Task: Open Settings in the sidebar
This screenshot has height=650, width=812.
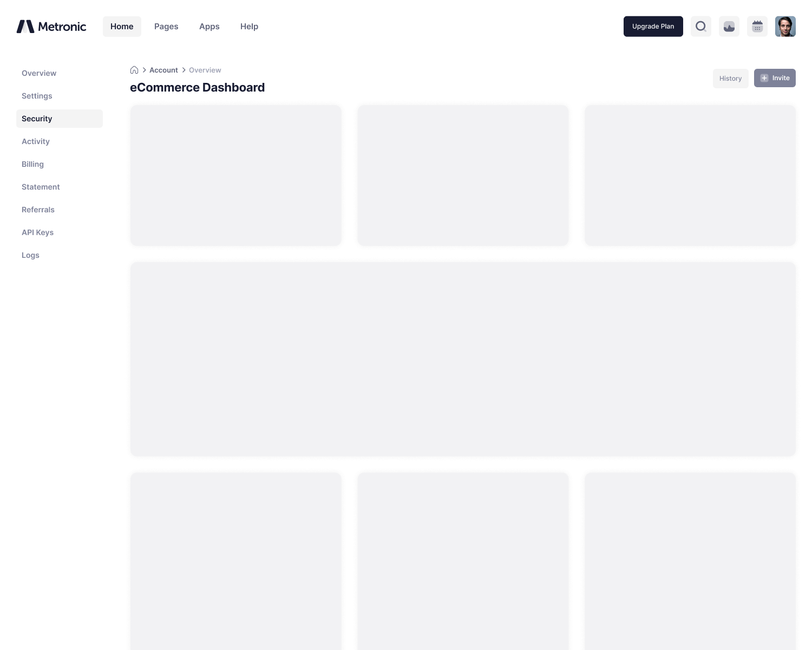Action: point(37,96)
